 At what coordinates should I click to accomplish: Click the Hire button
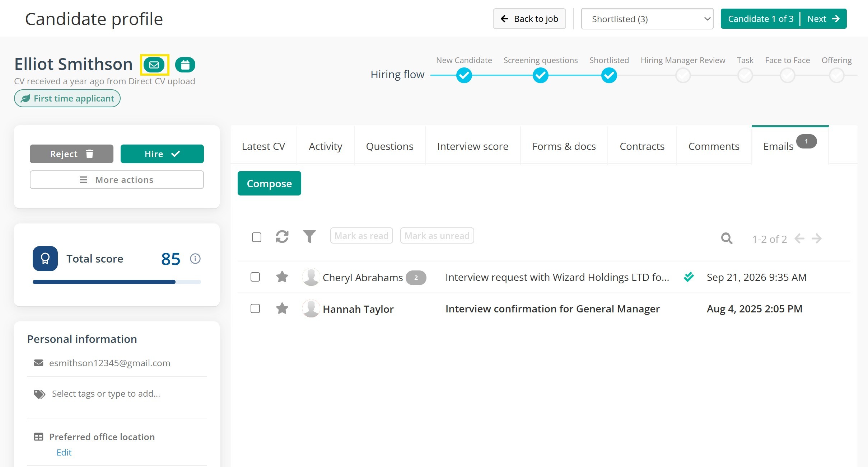pyautogui.click(x=162, y=154)
